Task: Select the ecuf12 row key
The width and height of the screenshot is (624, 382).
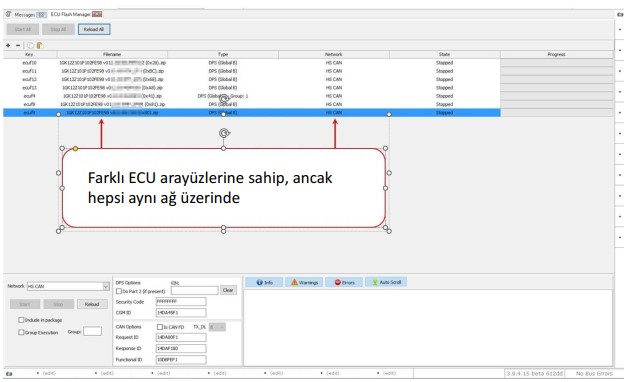Action: pyautogui.click(x=29, y=80)
